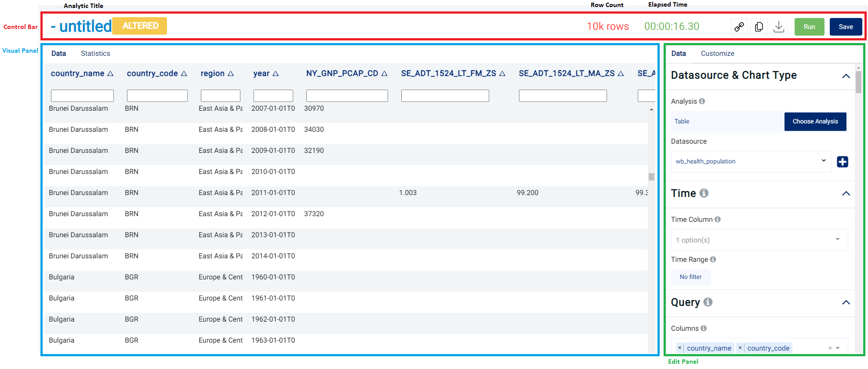The image size is (868, 369).
Task: Clear all selected columns
Action: click(x=830, y=348)
